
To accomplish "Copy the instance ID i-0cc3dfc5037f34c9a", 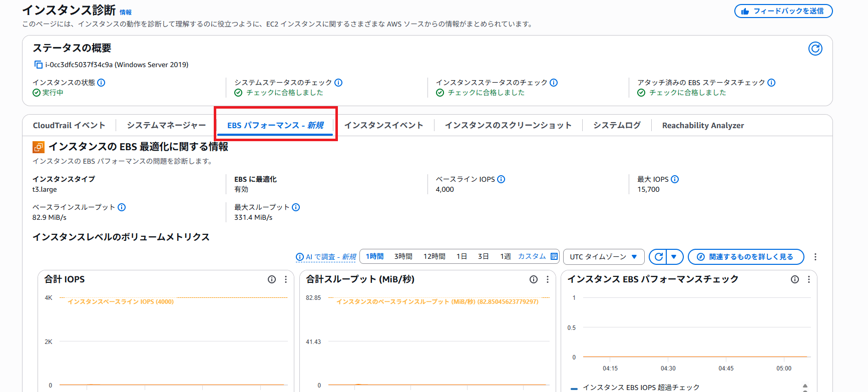I will 38,65.
